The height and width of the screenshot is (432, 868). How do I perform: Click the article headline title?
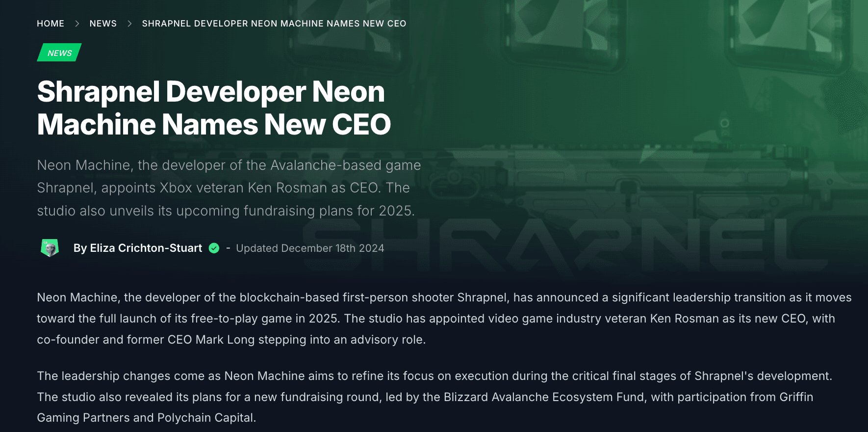click(213, 108)
